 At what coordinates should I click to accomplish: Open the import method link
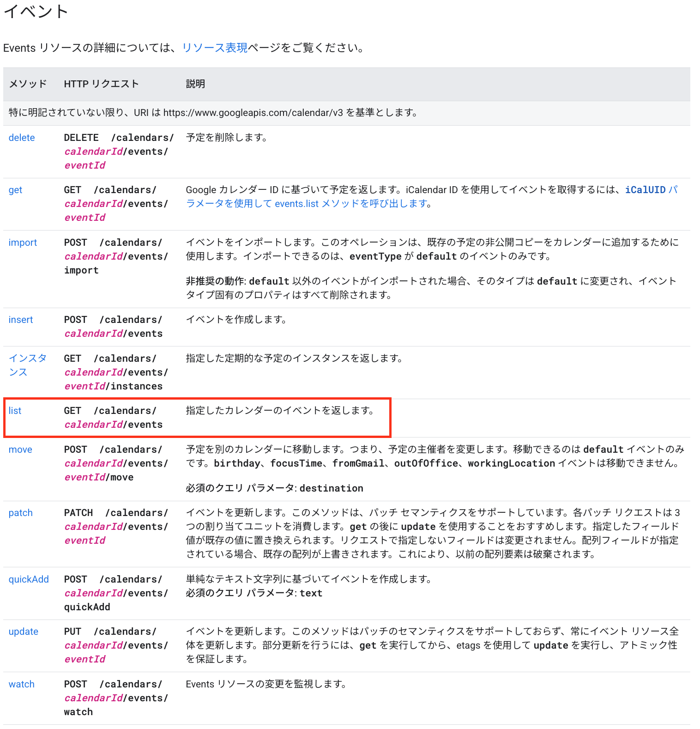(23, 243)
